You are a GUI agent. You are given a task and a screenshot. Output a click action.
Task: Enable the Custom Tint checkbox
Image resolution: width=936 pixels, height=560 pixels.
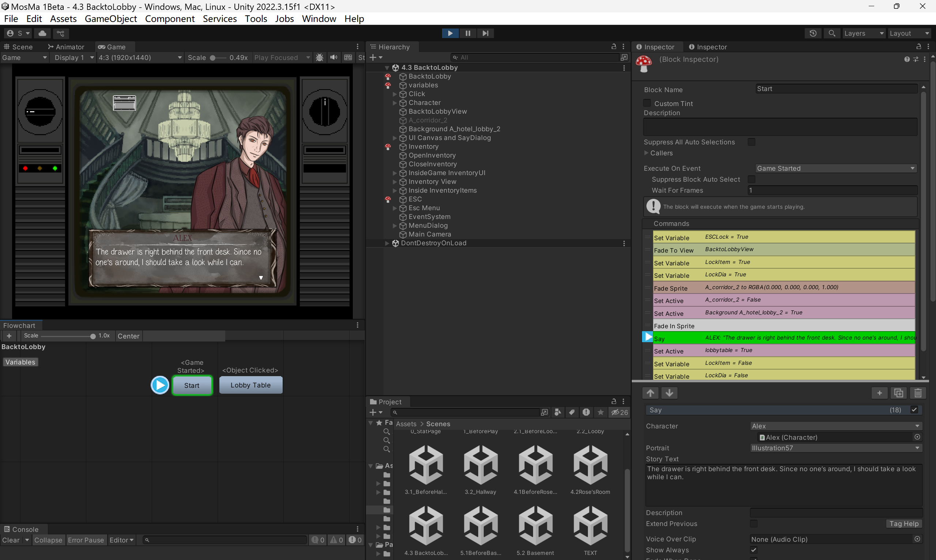point(647,103)
